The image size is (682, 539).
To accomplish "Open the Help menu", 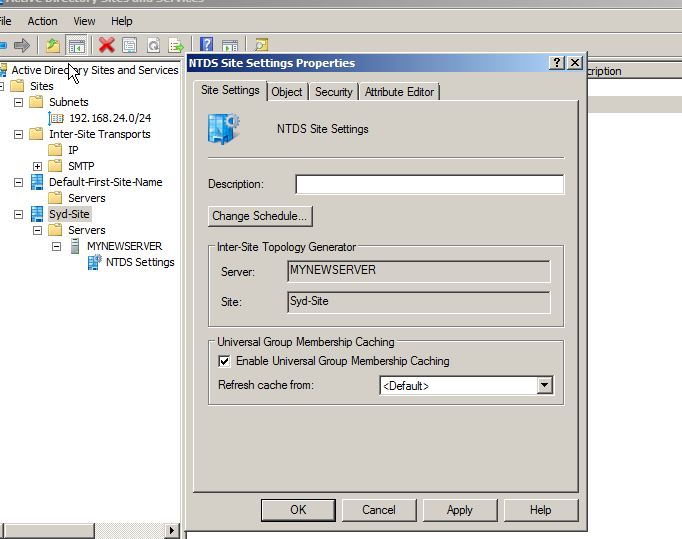I will click(121, 21).
